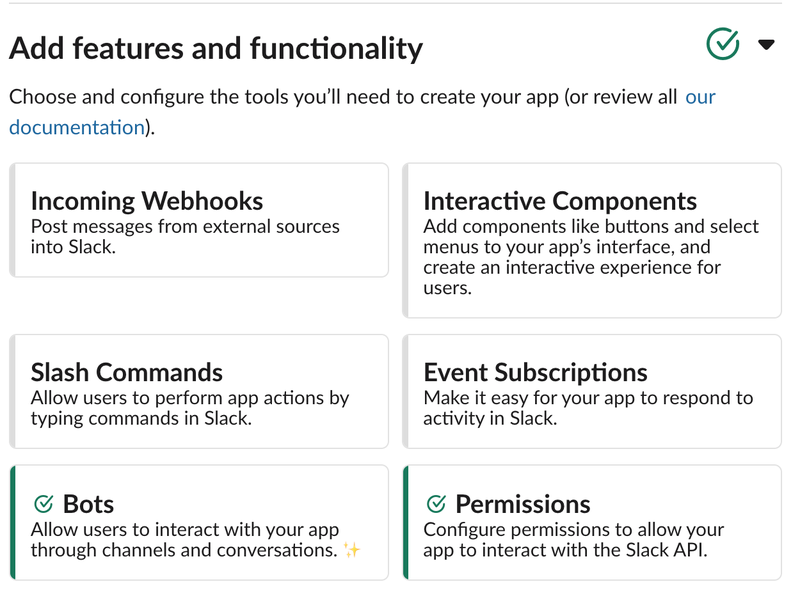Click the green check icon beside Bots
The width and height of the screenshot is (800, 614).
[43, 504]
